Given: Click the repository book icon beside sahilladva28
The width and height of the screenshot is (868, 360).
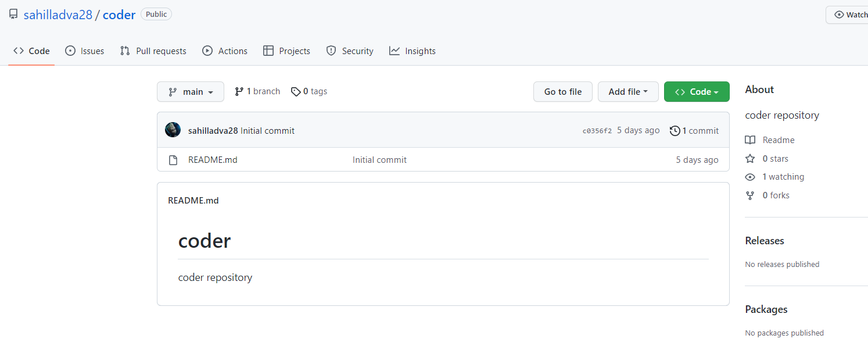Looking at the screenshot, I should click(13, 15).
